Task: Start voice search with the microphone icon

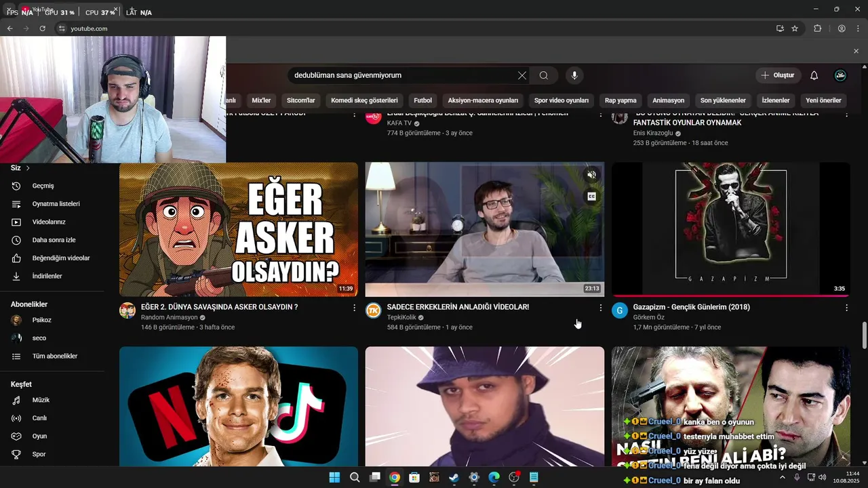Action: coord(574,75)
